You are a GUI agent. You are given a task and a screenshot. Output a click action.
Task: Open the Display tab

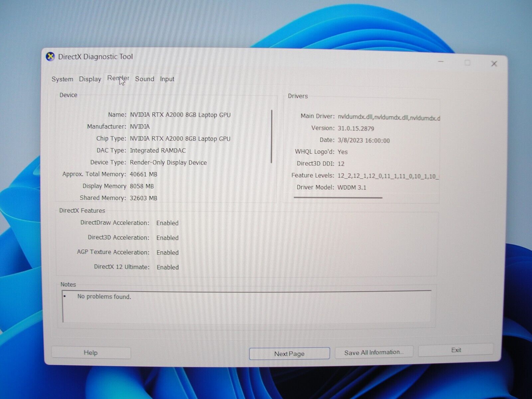(90, 79)
